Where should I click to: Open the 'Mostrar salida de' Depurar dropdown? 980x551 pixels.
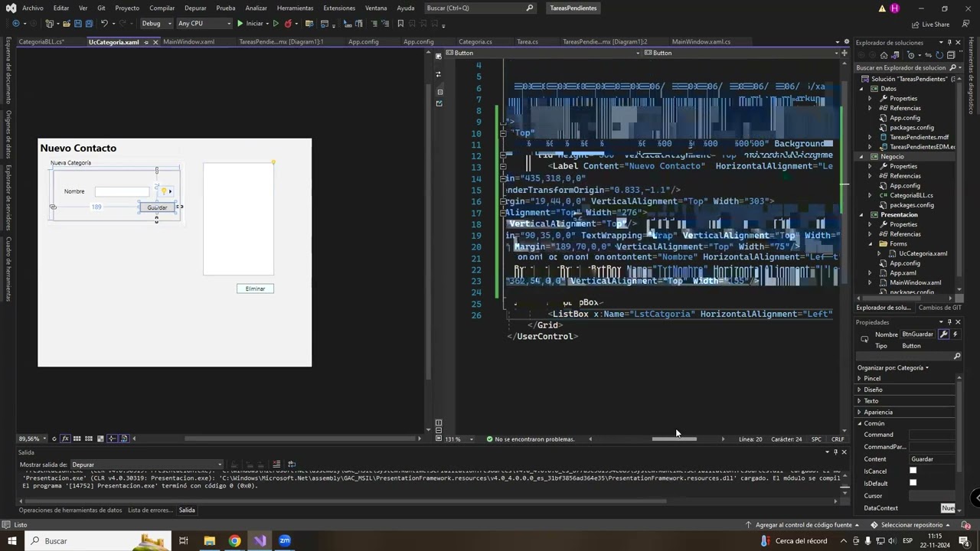(x=146, y=465)
